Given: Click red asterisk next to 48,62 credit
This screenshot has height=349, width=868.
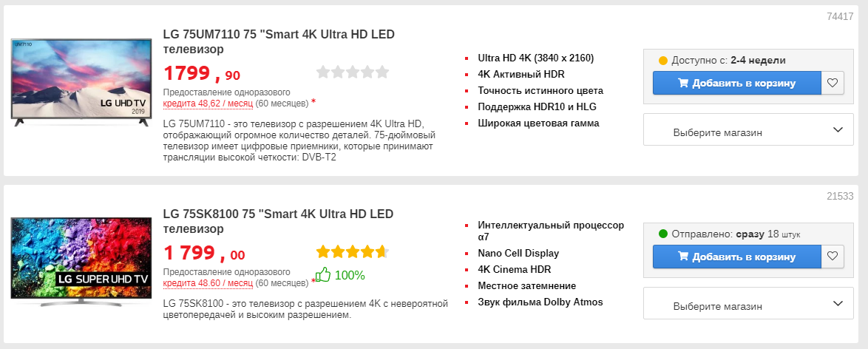Looking at the screenshot, I should (x=313, y=102).
